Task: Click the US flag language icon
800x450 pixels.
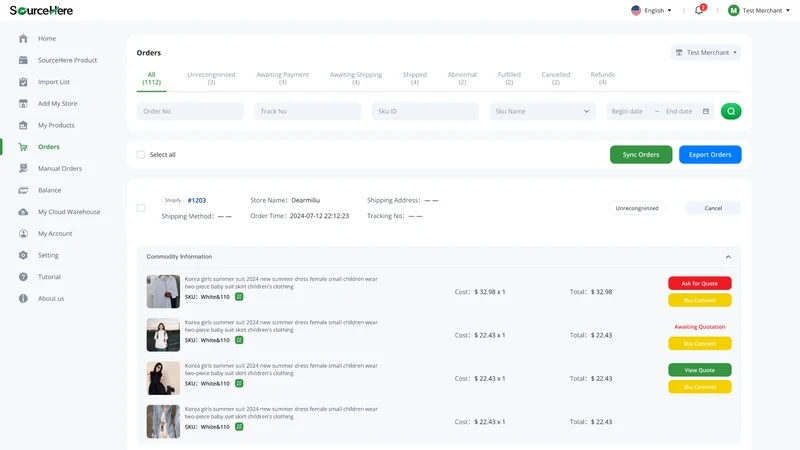Action: (636, 10)
